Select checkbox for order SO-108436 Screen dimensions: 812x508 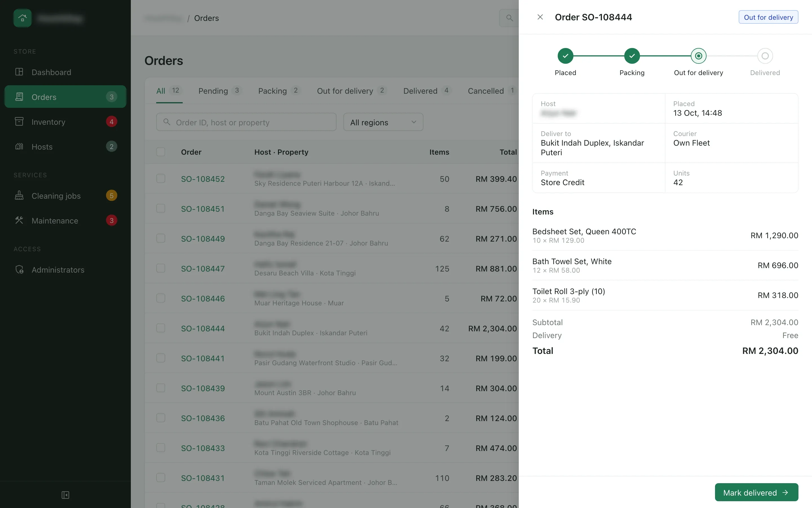pyautogui.click(x=161, y=418)
